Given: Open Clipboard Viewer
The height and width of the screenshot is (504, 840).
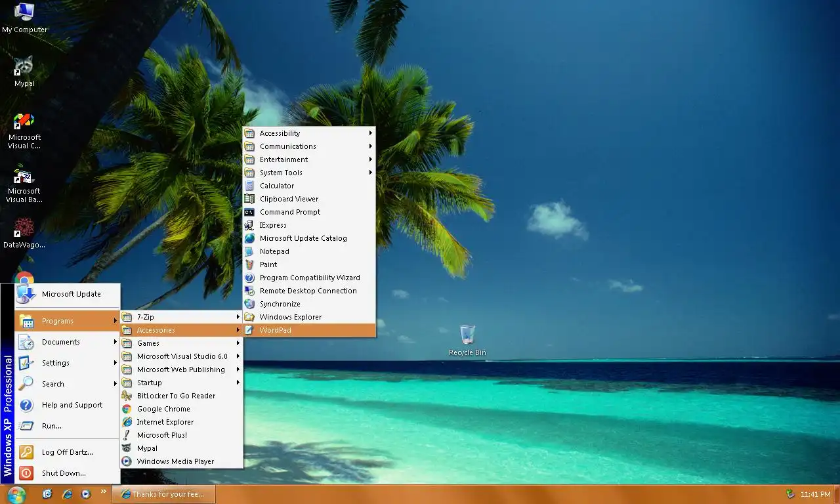Looking at the screenshot, I should (309, 199).
